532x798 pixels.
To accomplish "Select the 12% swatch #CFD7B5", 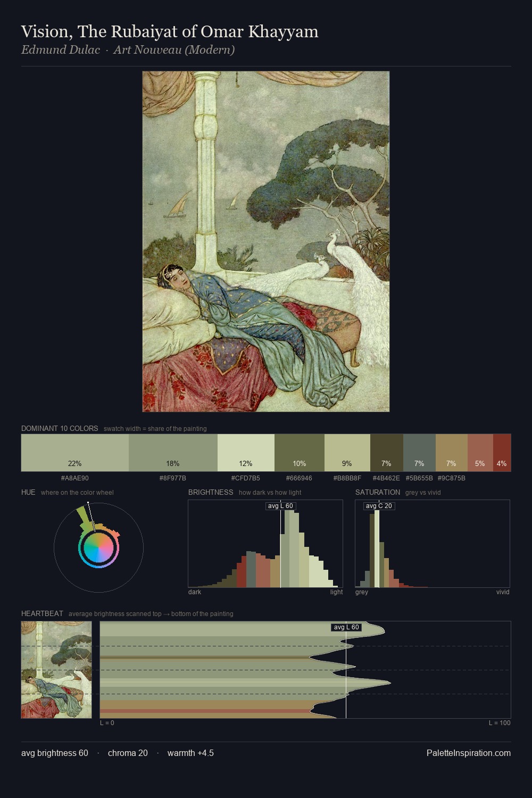I will (x=246, y=453).
